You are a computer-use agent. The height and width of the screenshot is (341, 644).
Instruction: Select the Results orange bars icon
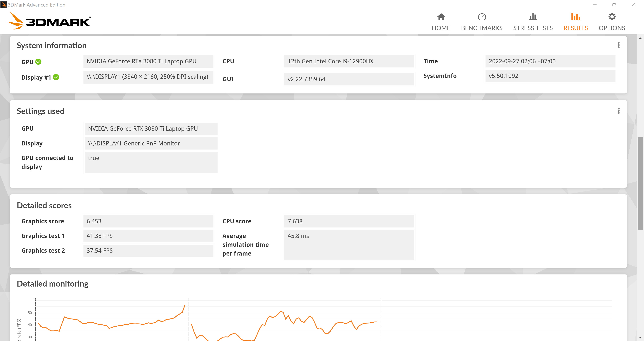576,17
